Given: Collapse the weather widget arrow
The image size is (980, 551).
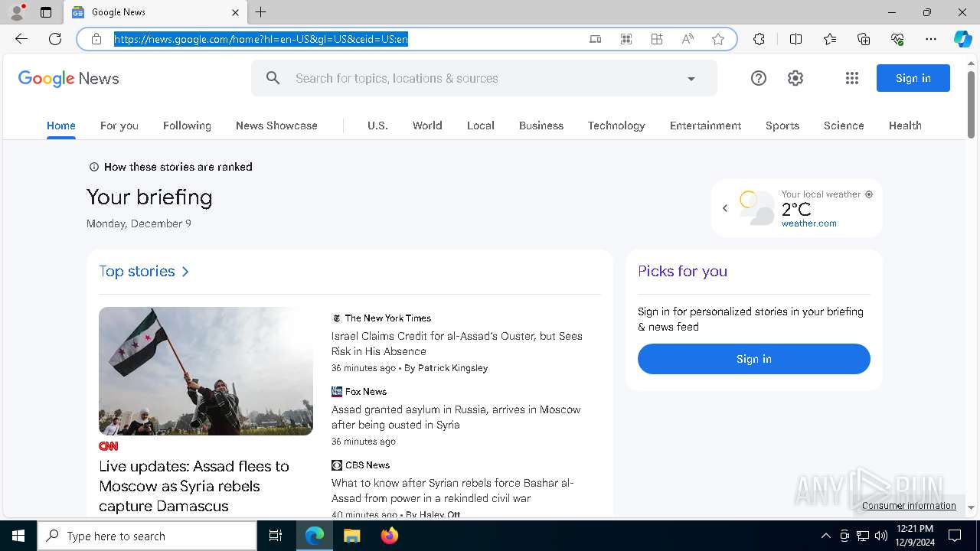Looking at the screenshot, I should [725, 208].
